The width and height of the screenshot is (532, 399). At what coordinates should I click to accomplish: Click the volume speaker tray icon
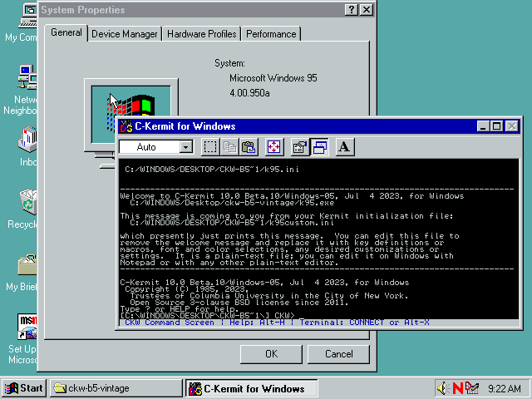point(443,388)
